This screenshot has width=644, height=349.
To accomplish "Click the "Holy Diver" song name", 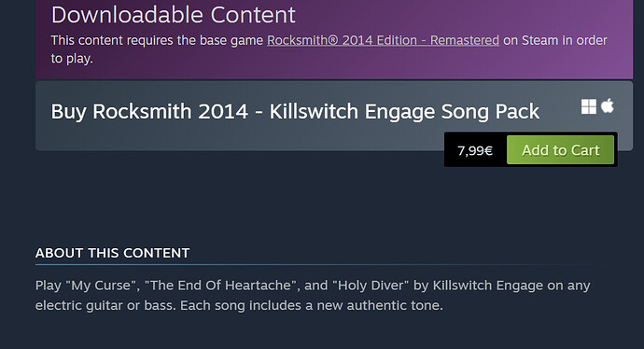I will (373, 286).
